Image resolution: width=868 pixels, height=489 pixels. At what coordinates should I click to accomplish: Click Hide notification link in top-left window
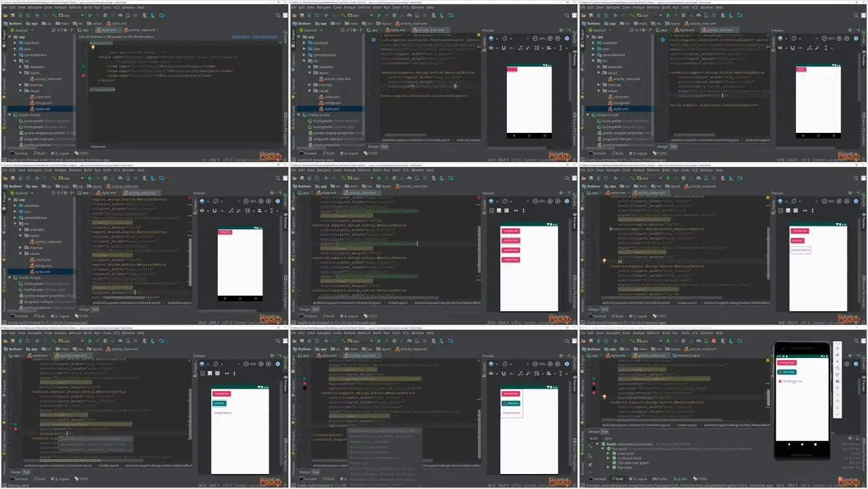pos(265,37)
